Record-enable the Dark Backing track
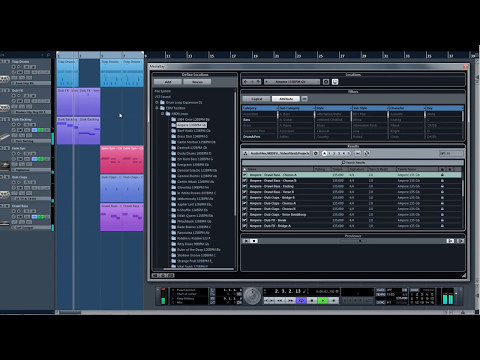Image resolution: width=480 pixels, height=360 pixels. [x=14, y=125]
